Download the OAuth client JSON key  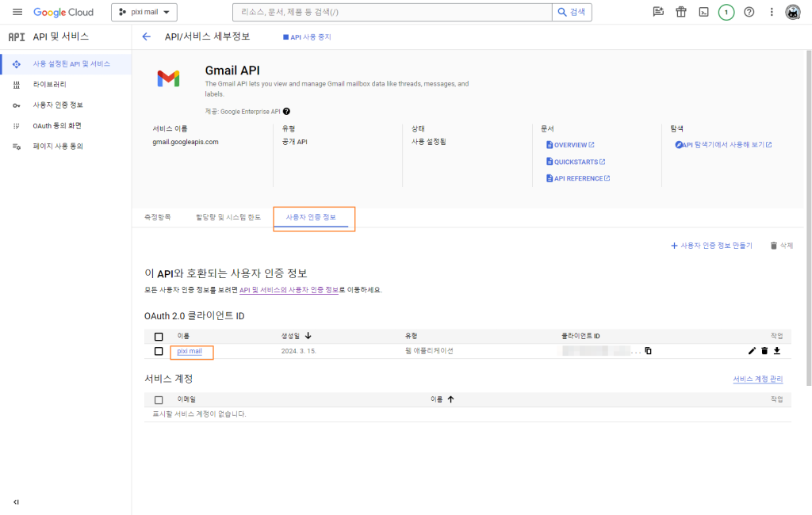click(777, 351)
